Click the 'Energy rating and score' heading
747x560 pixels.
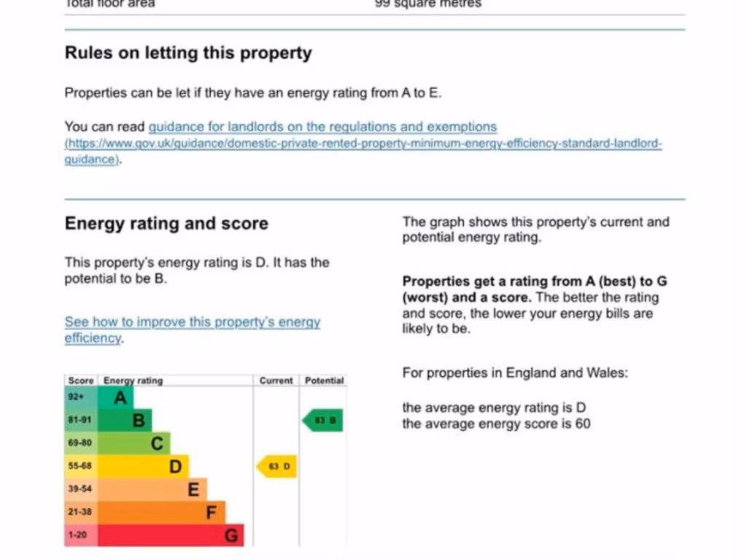166,224
